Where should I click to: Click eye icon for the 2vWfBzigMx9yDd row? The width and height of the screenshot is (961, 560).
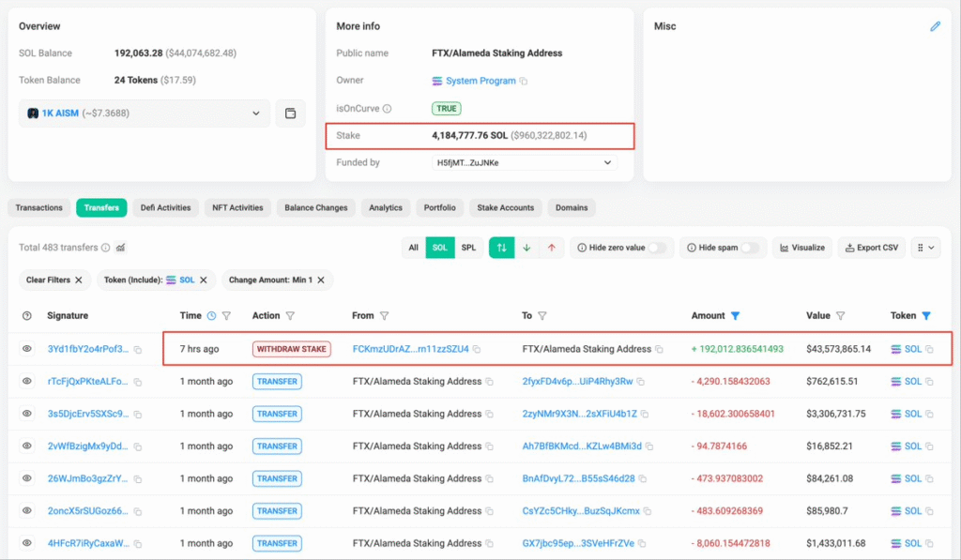[x=27, y=446]
